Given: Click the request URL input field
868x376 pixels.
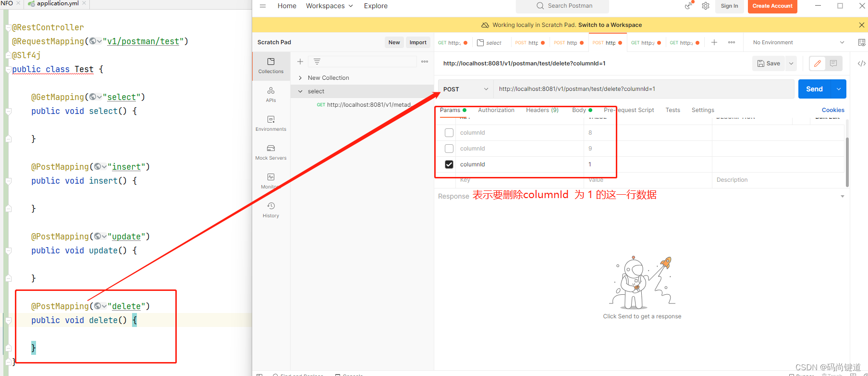Looking at the screenshot, I should click(644, 89).
